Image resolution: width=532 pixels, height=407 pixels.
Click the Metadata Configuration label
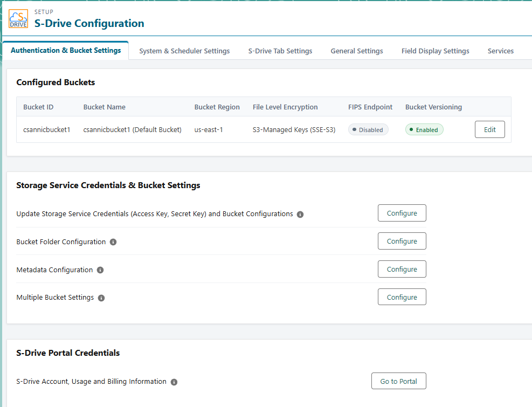54,270
